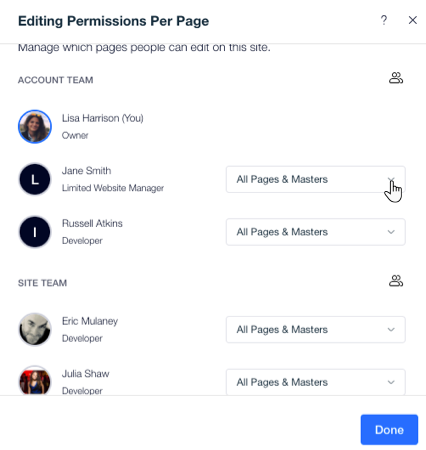
Task: Click Russell Atkins' avatar with letter I
Action: tap(35, 232)
